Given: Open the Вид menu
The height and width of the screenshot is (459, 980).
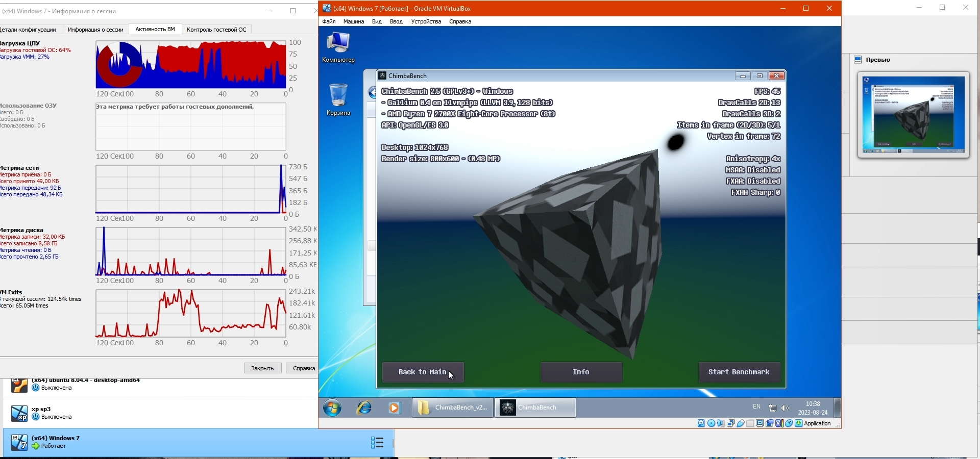Looking at the screenshot, I should point(377,21).
